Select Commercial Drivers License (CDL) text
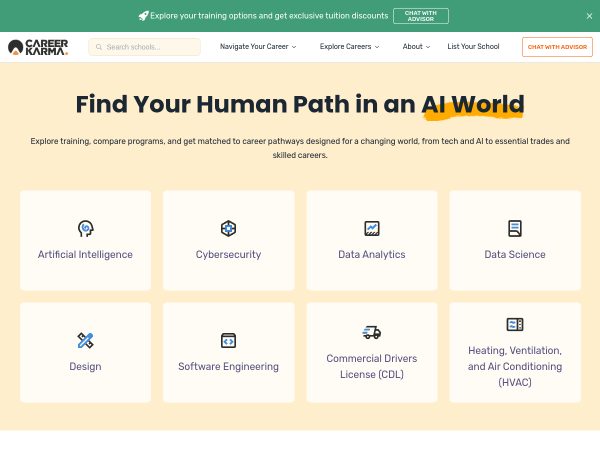 [372, 367]
